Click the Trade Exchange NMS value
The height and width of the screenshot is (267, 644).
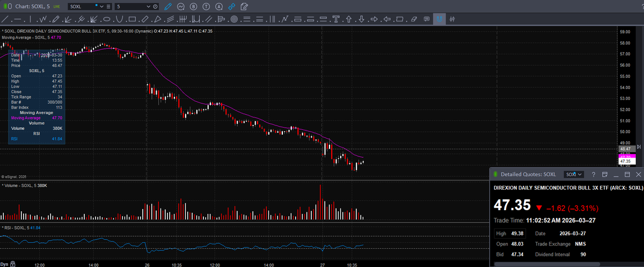tap(581, 244)
